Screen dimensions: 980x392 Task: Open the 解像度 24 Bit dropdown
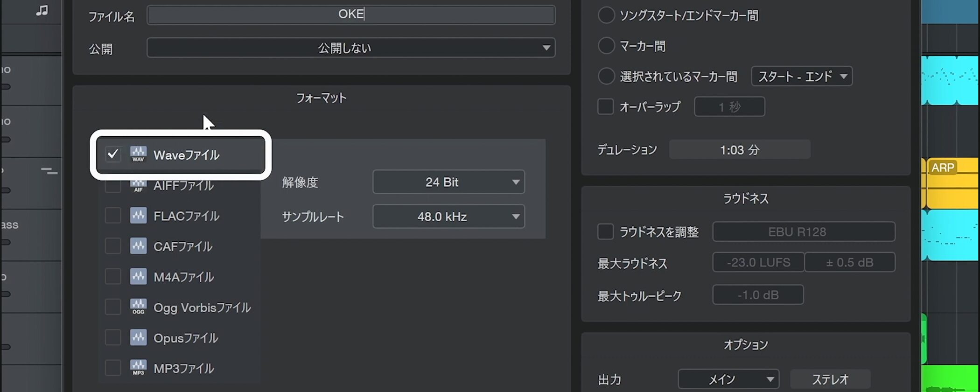[448, 182]
